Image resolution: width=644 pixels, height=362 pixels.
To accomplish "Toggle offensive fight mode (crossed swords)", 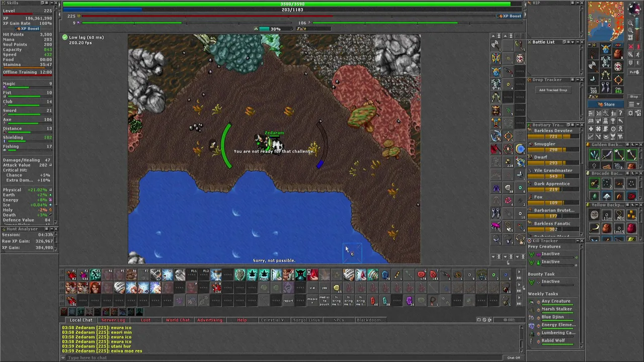I will [x=631, y=46].
